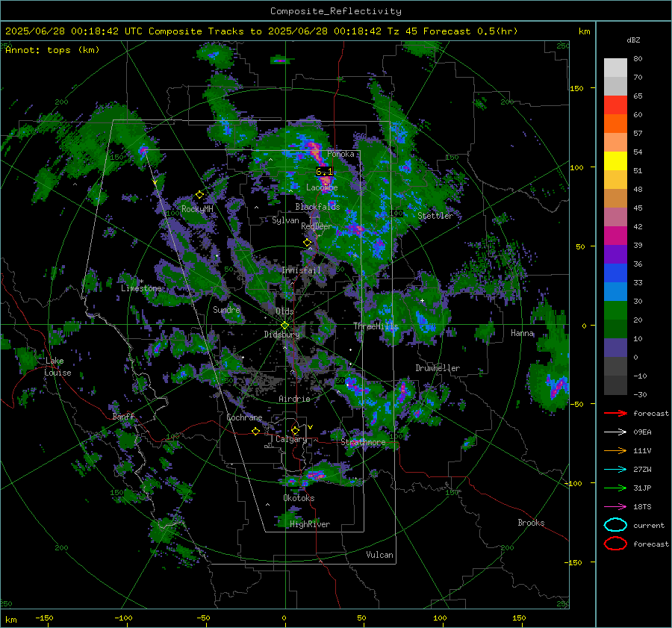Click the red swatch between 65 and 60 dBZ
The width and height of the screenshot is (672, 628).
[x=615, y=105]
